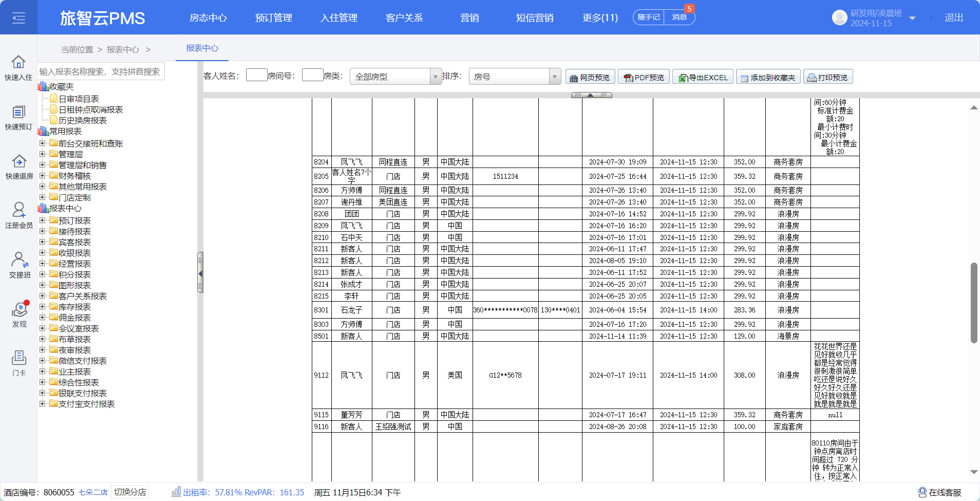
Task: Open 房类 dropdown 全部房型
Action: (395, 77)
